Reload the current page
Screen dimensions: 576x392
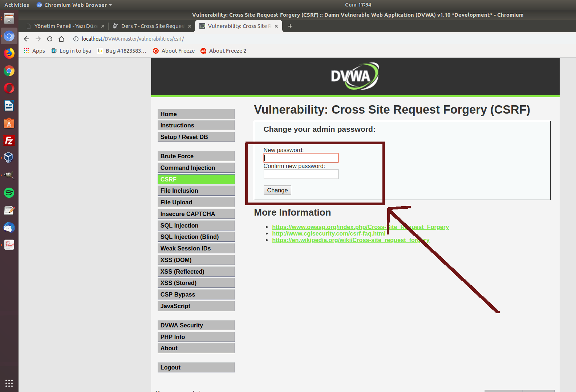(x=50, y=39)
